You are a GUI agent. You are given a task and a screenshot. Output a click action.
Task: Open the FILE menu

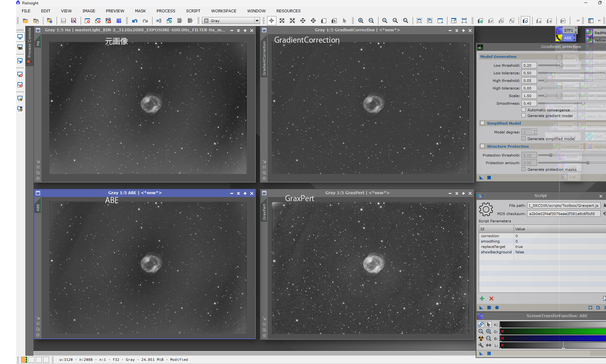26,11
